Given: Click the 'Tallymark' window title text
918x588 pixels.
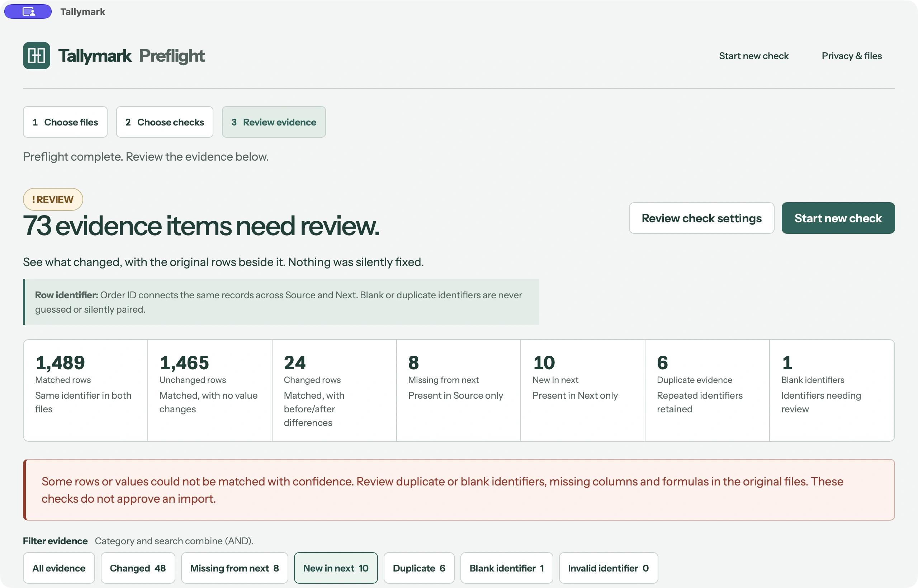Looking at the screenshot, I should coord(82,11).
